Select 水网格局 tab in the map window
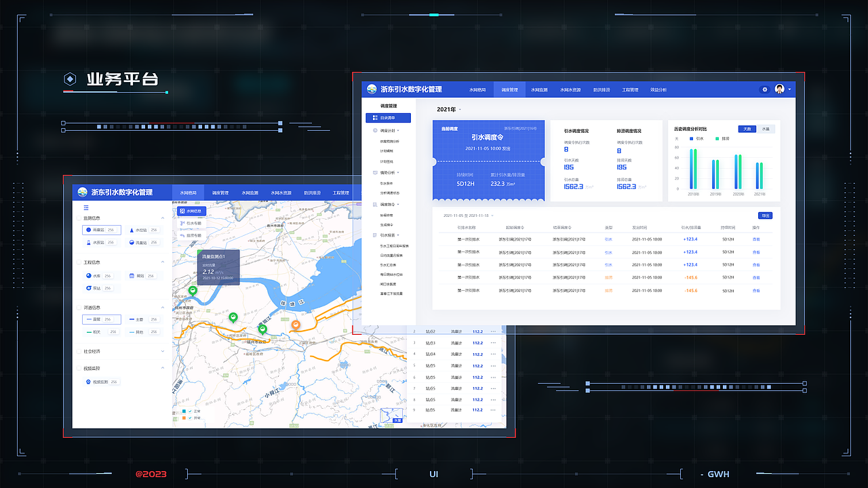 pyautogui.click(x=189, y=192)
